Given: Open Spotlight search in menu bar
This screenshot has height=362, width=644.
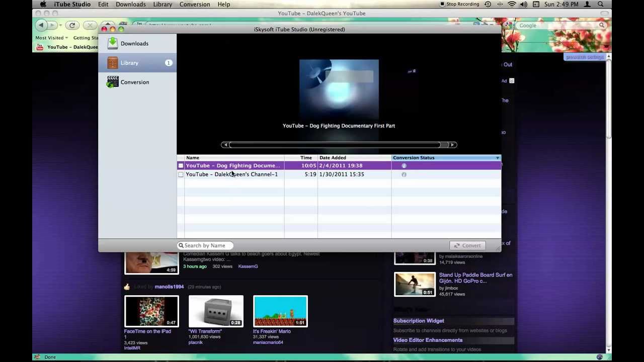Looking at the screenshot, I should coord(601,4).
